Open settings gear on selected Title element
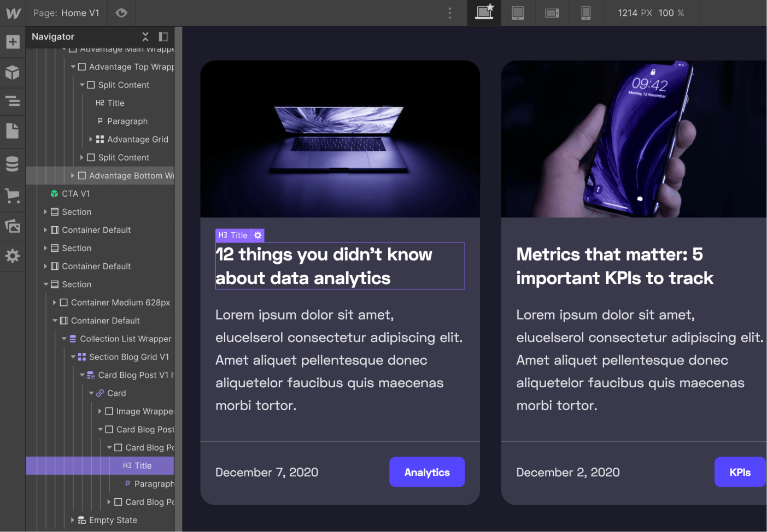Screen dimensions: 767x532 [257, 235]
